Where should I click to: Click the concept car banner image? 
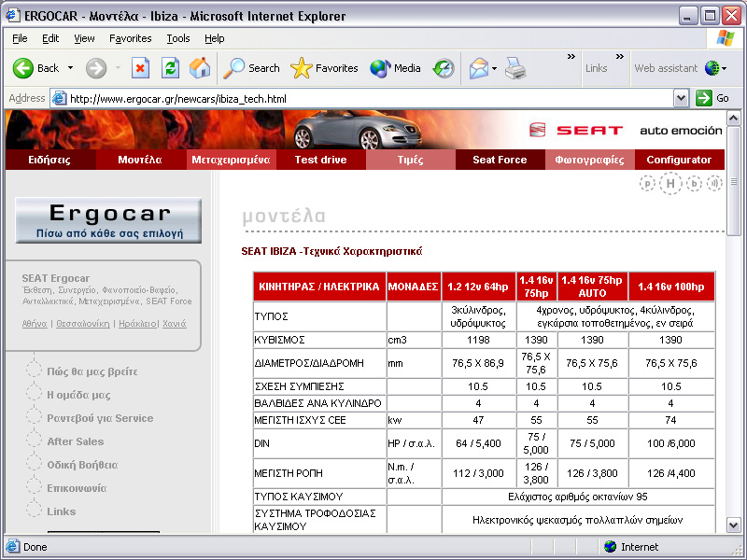click(357, 130)
